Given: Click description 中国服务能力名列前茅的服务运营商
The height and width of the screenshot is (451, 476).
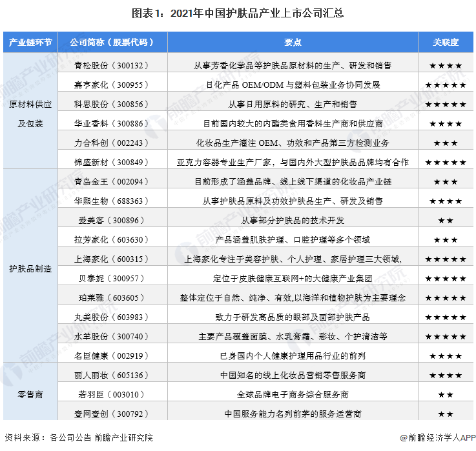Looking at the screenshot, I should 293,414.
